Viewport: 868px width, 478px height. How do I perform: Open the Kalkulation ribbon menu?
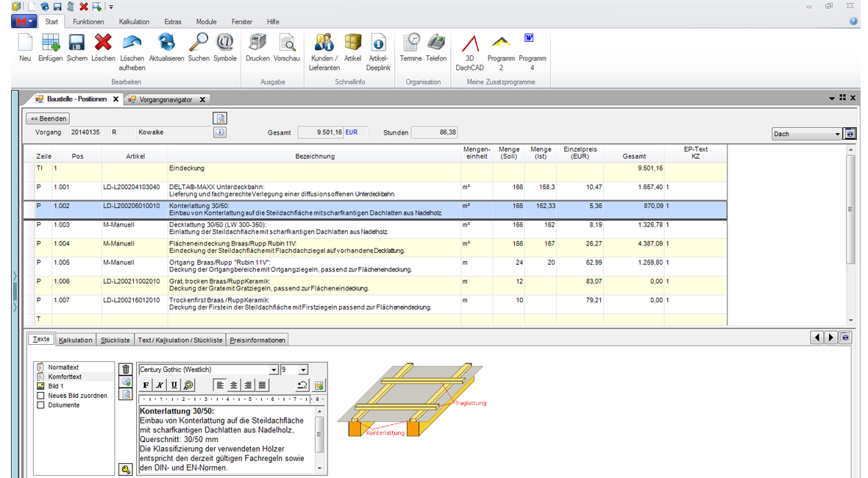click(x=134, y=22)
